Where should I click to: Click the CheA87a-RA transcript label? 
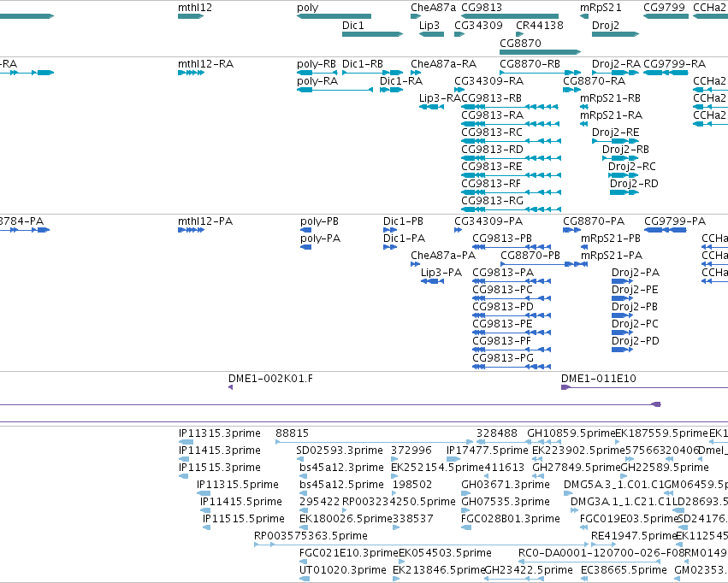click(443, 64)
